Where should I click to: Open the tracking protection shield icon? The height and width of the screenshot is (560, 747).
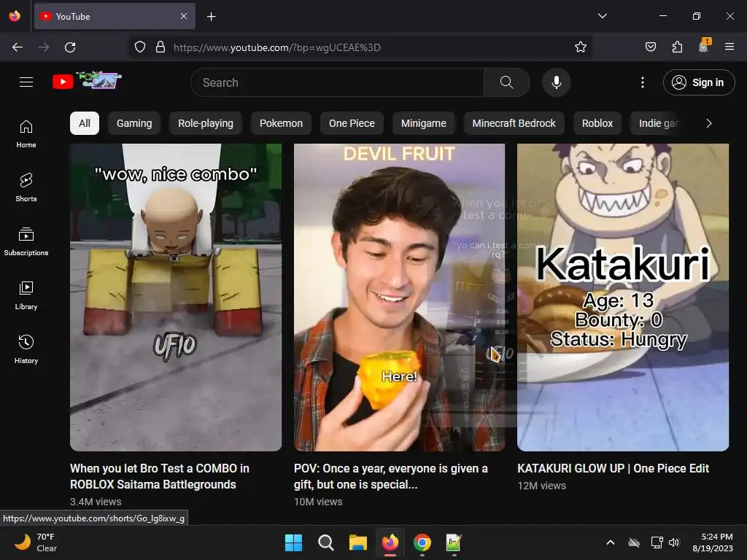pyautogui.click(x=139, y=47)
